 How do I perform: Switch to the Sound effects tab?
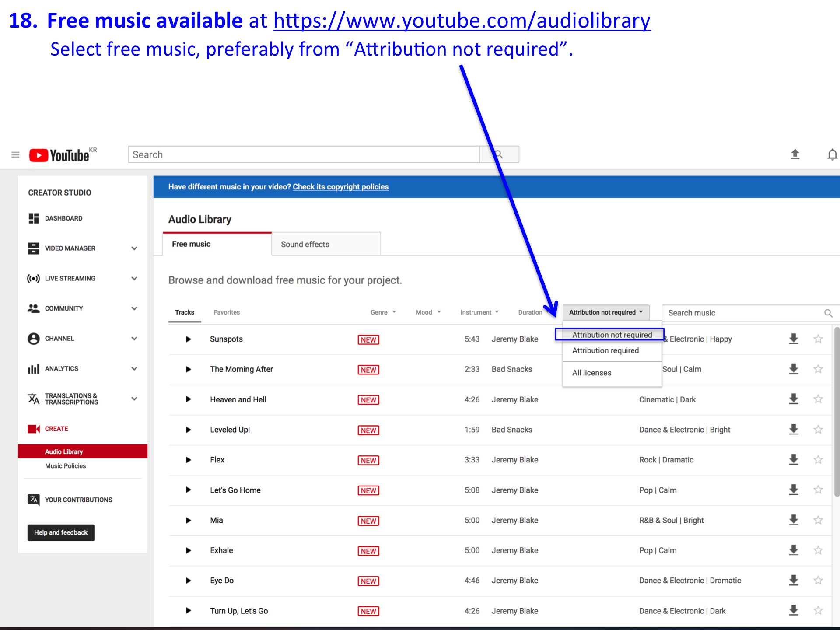pyautogui.click(x=326, y=244)
